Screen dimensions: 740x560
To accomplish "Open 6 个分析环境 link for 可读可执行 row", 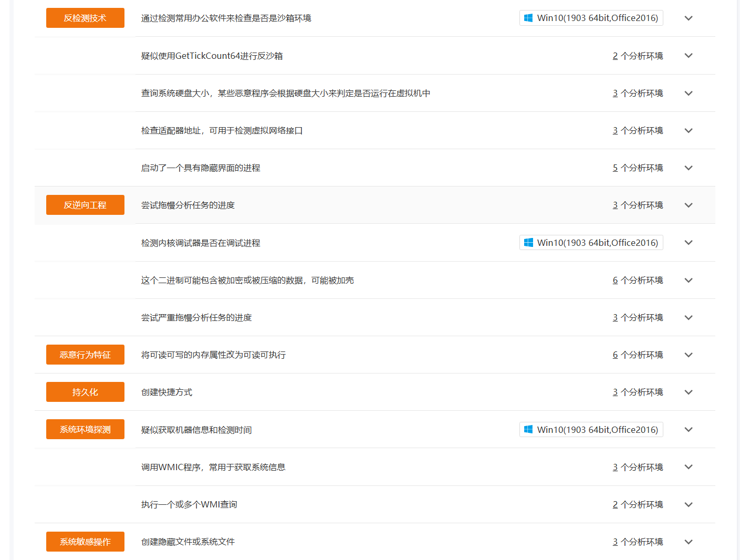I will point(638,355).
